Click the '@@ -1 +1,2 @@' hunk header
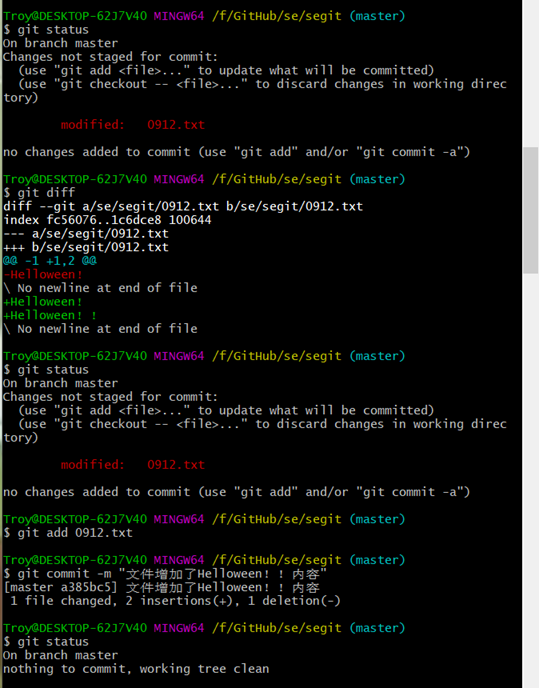 tap(50, 261)
